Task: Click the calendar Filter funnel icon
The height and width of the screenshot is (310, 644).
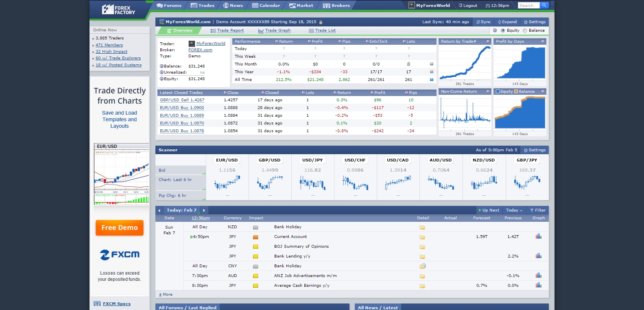Action: [532, 210]
